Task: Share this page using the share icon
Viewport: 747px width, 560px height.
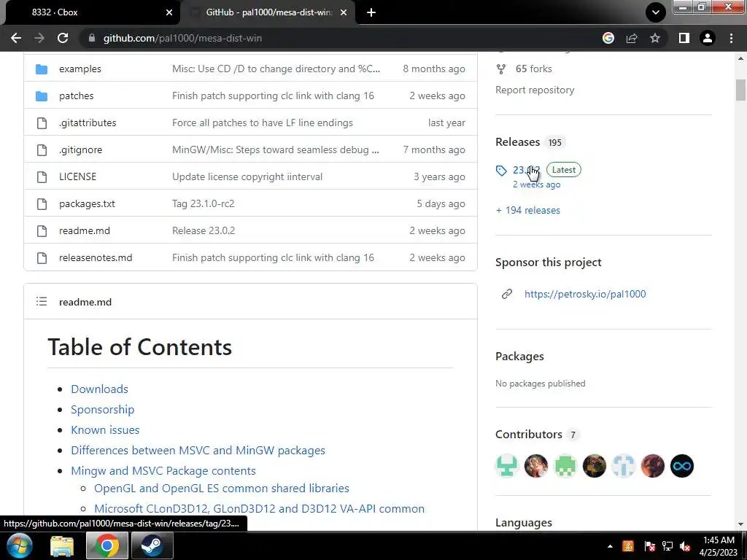Action: 632,38
